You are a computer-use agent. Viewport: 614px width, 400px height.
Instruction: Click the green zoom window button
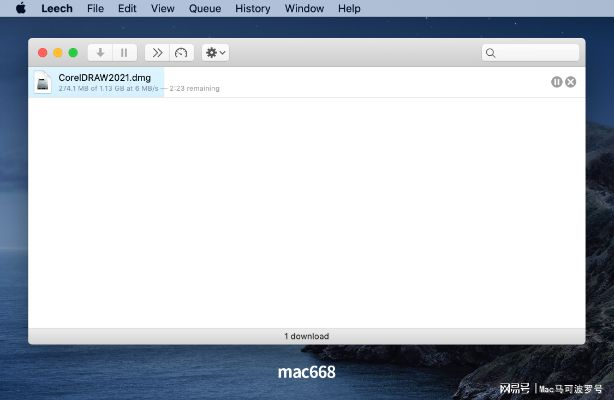pos(73,52)
